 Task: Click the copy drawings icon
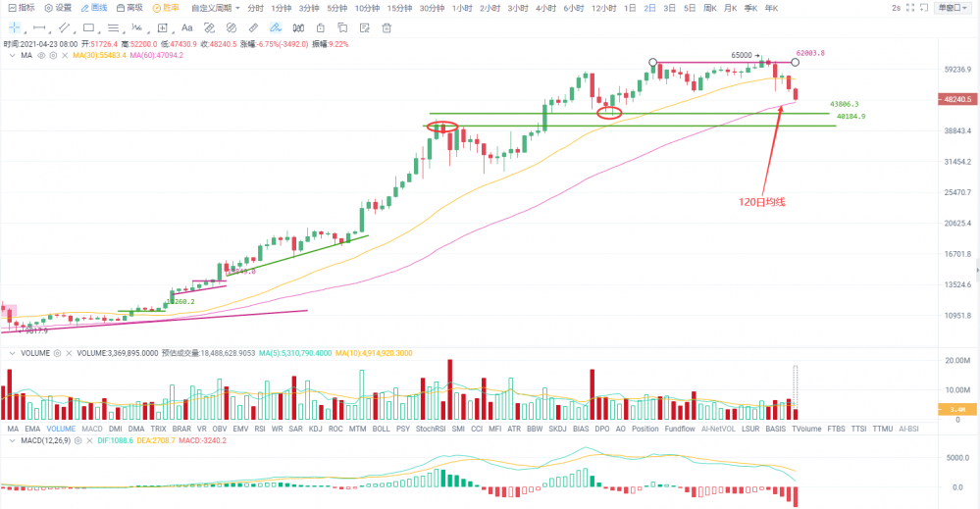coord(342,28)
